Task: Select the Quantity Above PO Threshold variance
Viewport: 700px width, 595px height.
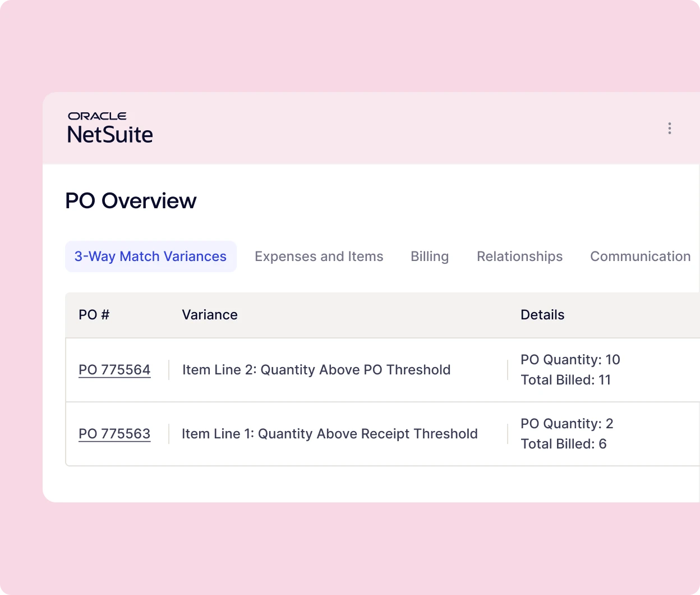Action: [x=316, y=370]
